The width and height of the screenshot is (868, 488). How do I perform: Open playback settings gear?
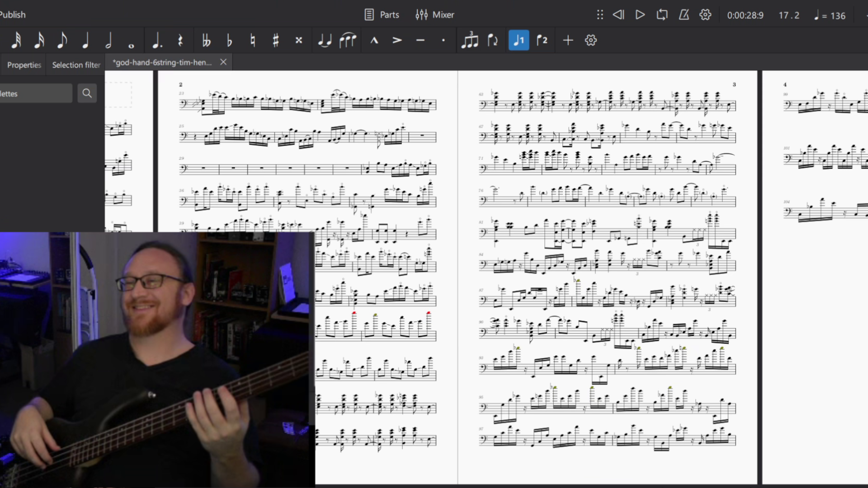pos(705,15)
